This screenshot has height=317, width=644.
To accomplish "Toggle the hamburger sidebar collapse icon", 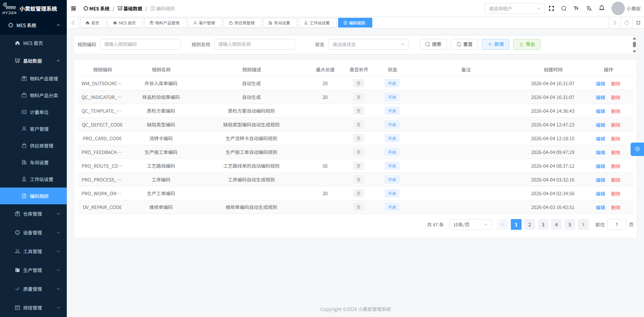I will (73, 9).
